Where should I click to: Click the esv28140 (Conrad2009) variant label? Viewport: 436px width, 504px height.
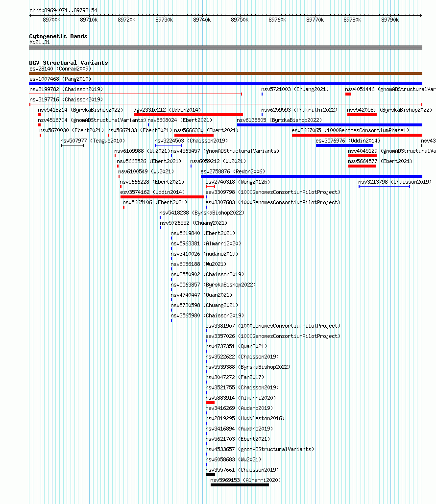click(60, 69)
